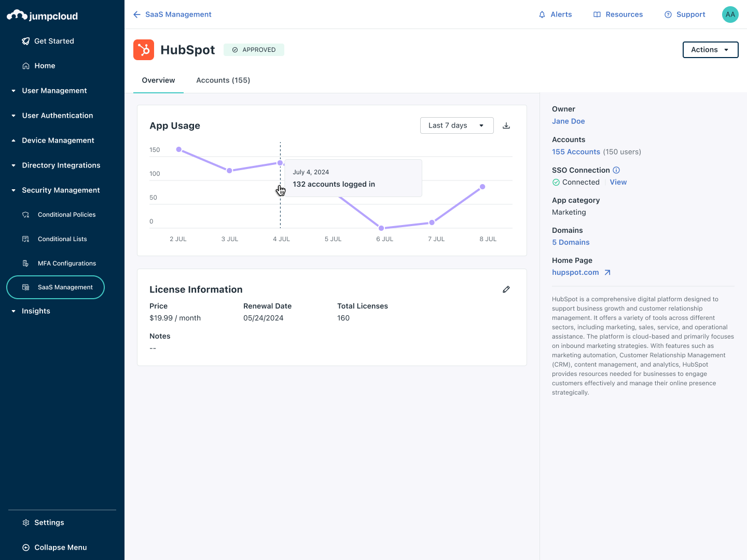Open the Resources link

point(624,15)
